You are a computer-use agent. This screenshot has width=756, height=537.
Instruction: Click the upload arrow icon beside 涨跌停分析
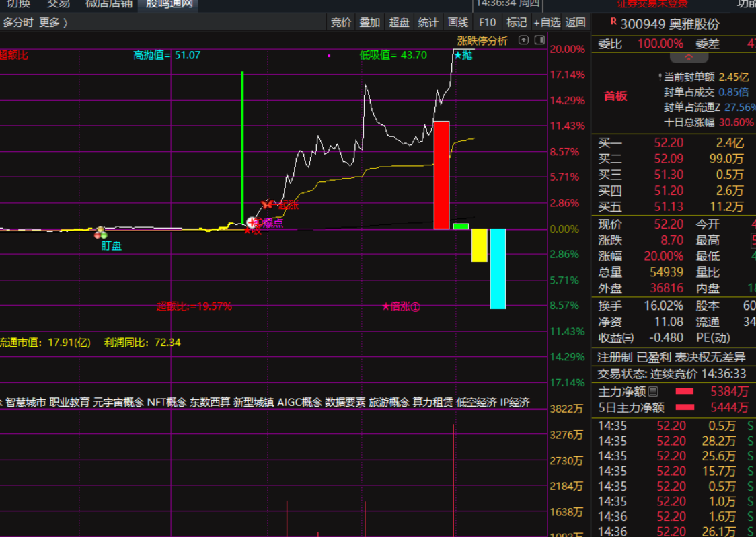click(524, 40)
